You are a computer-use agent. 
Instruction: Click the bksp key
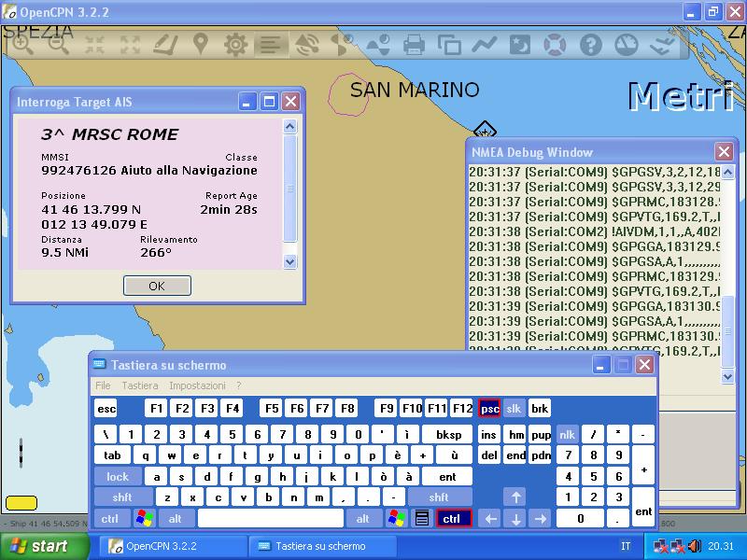[448, 434]
